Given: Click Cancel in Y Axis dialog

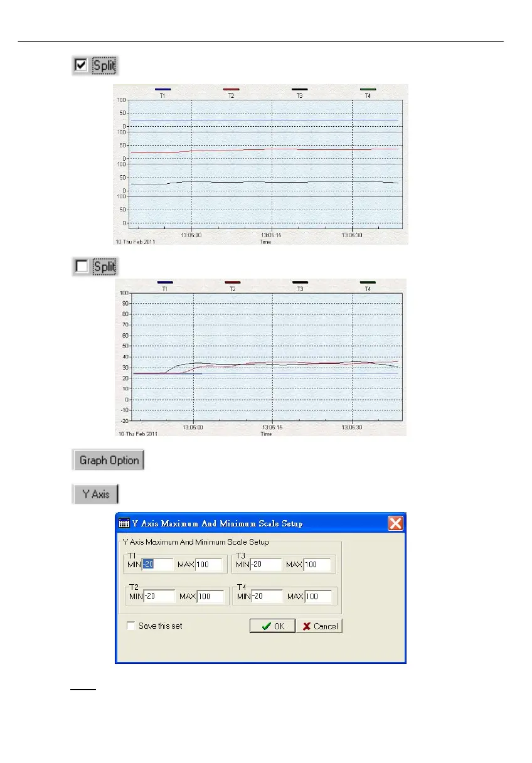Looking at the screenshot, I should point(319,626).
